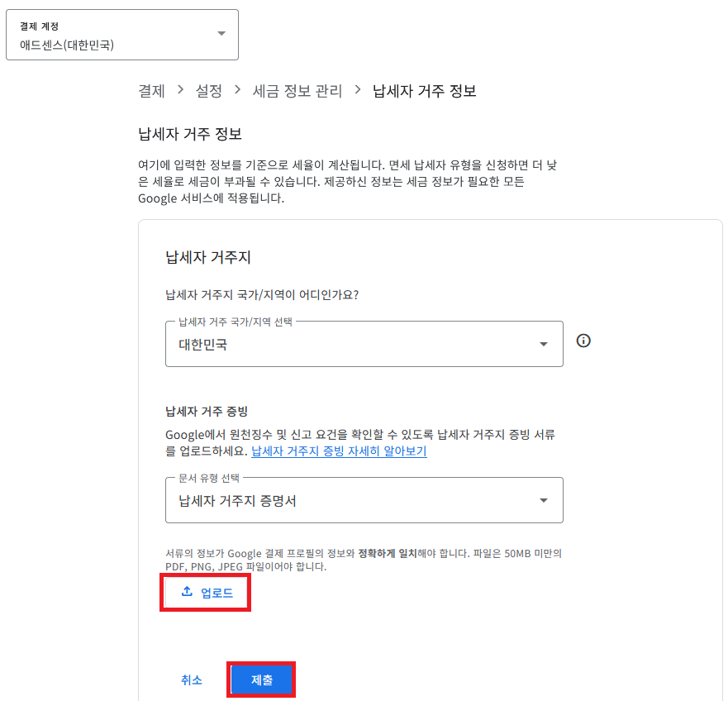Screen dimensions: 728x701
Task: Submit the form with 제출 button
Action: [x=261, y=680]
